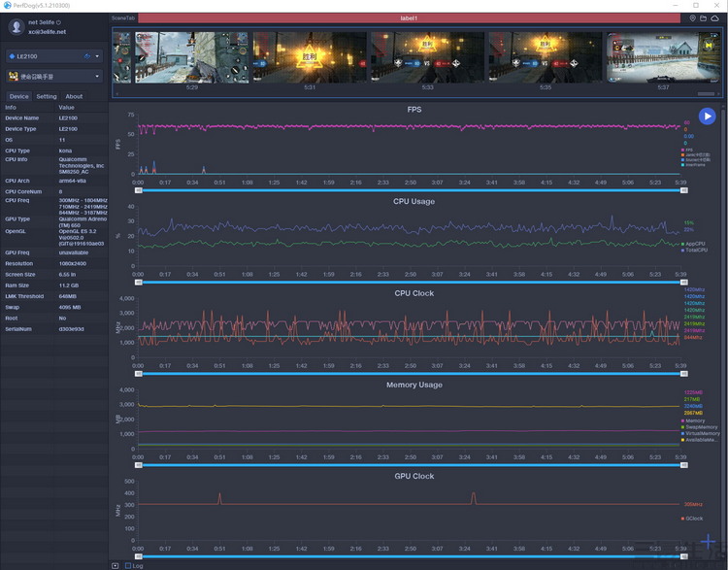Screen dimensions: 728x570
Task: Switch to the Setting tab
Action: [47, 97]
